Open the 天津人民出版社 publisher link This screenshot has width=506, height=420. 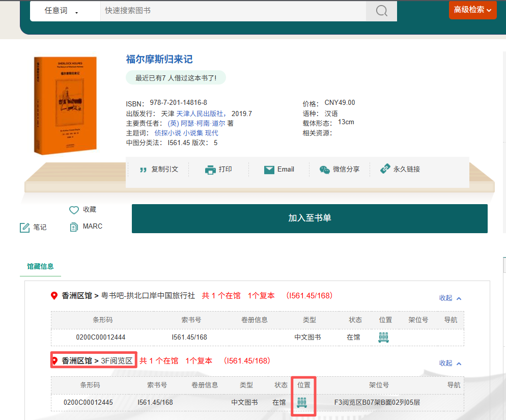(x=201, y=114)
